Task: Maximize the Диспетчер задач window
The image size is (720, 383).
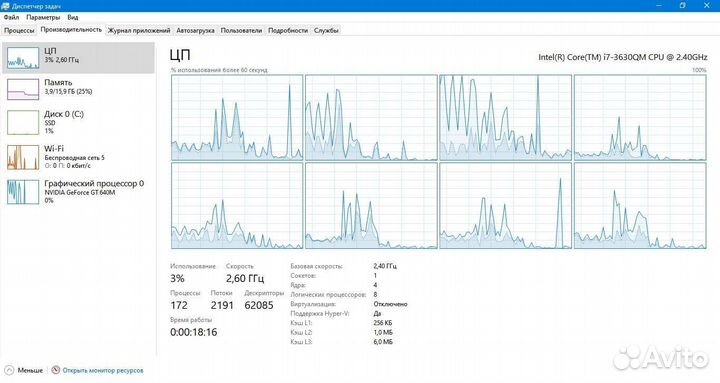Action: click(683, 6)
